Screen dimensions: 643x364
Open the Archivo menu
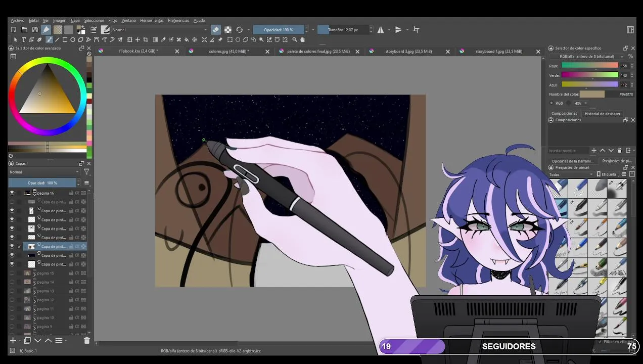pyautogui.click(x=18, y=21)
